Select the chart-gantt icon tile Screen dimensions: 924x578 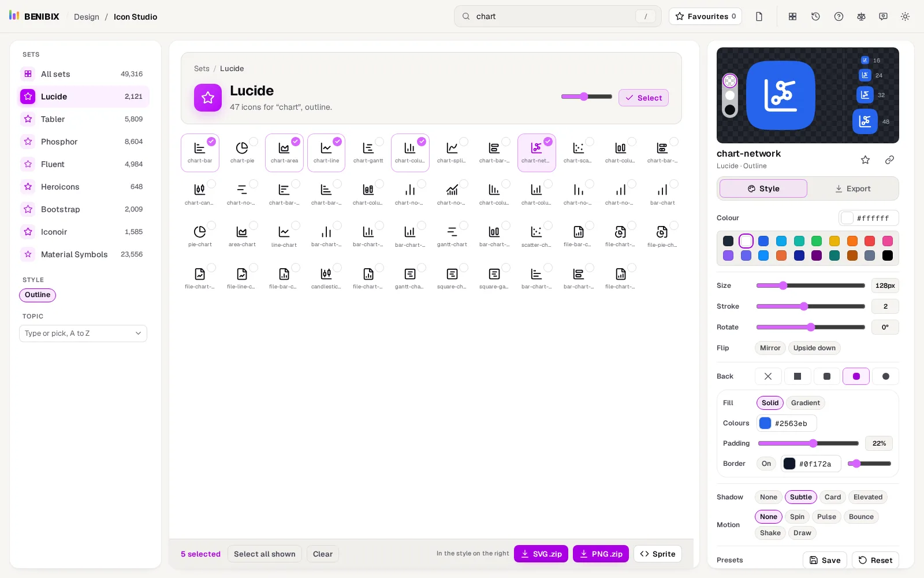click(368, 153)
